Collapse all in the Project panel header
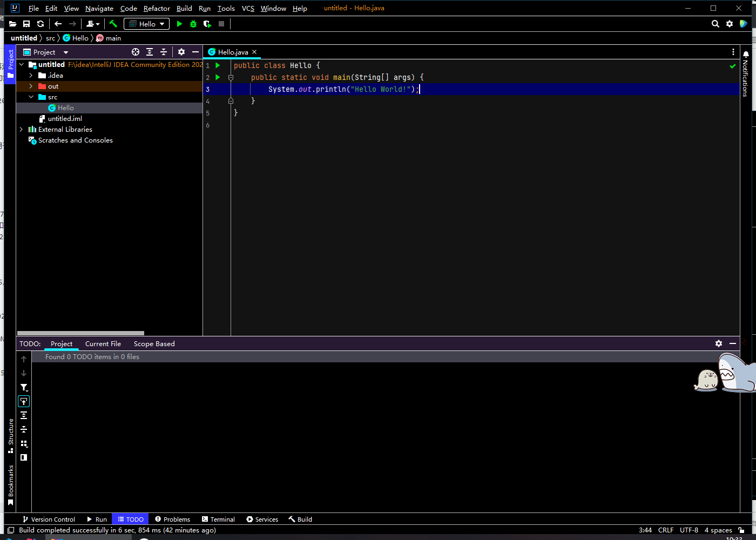The image size is (756, 540). tap(164, 52)
